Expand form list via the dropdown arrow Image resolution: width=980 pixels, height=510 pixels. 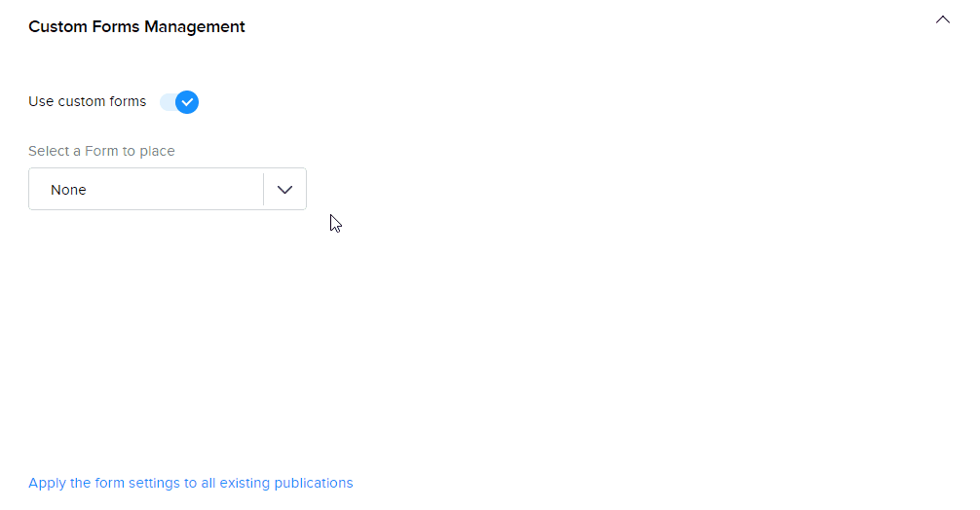pyautogui.click(x=284, y=190)
